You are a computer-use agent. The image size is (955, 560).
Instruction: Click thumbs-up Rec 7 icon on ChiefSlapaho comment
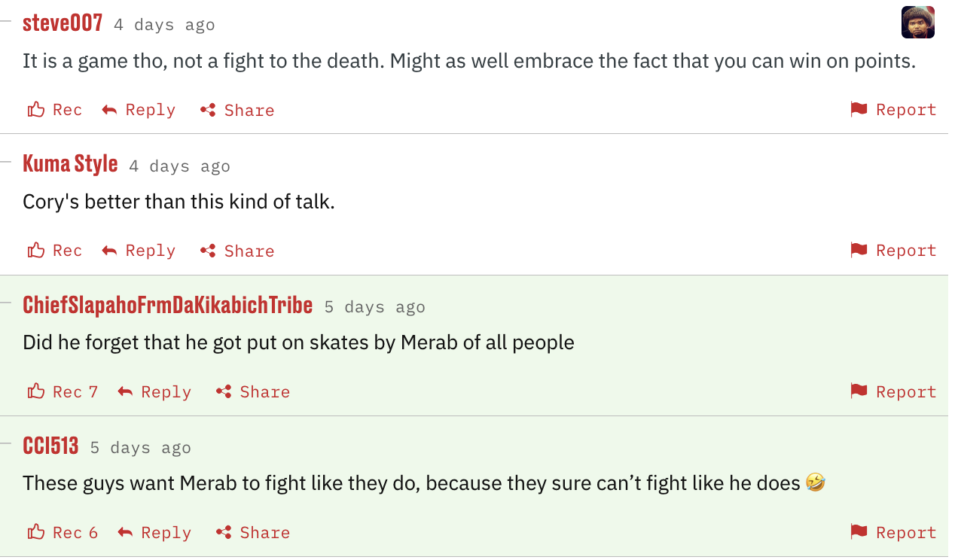pyautogui.click(x=36, y=391)
